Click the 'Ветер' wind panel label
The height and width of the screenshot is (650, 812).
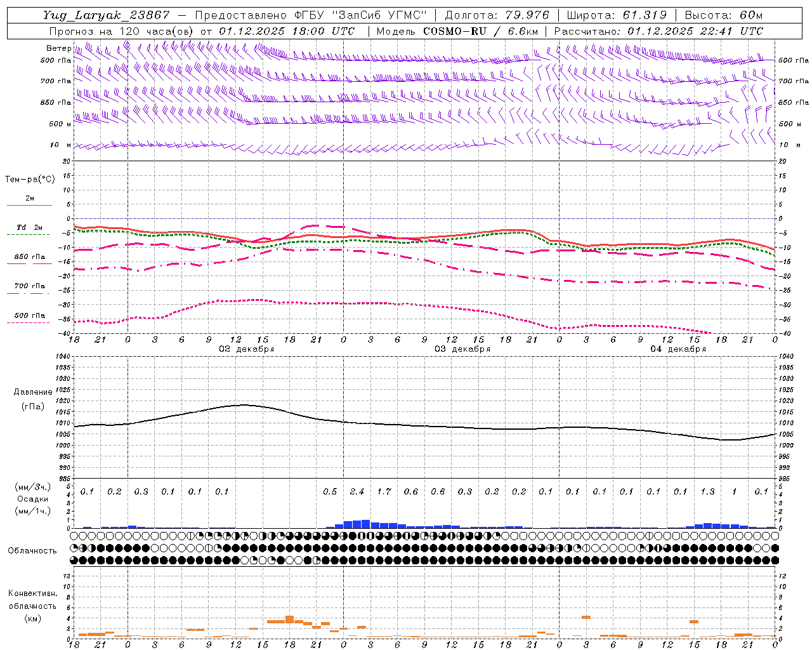[x=59, y=48]
